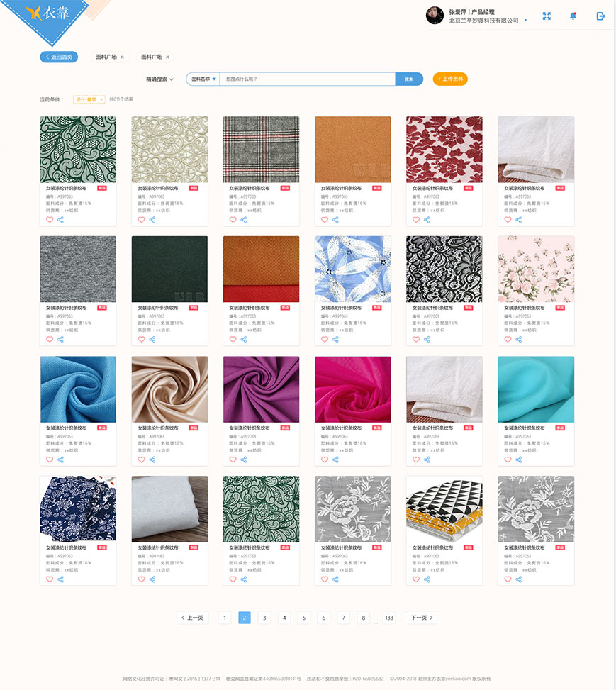Open the notification bell icon
616x690 pixels.
tap(573, 16)
